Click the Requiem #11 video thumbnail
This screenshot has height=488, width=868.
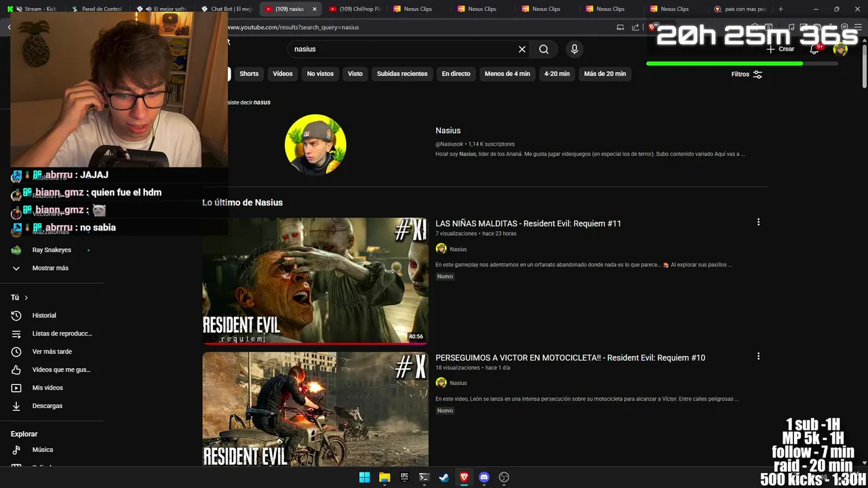click(x=315, y=281)
